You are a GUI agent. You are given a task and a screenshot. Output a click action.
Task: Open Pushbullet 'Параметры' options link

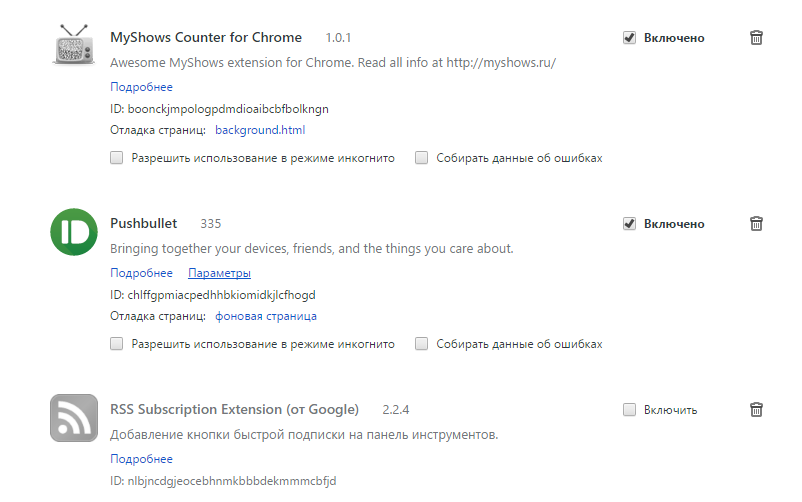pyautogui.click(x=219, y=273)
